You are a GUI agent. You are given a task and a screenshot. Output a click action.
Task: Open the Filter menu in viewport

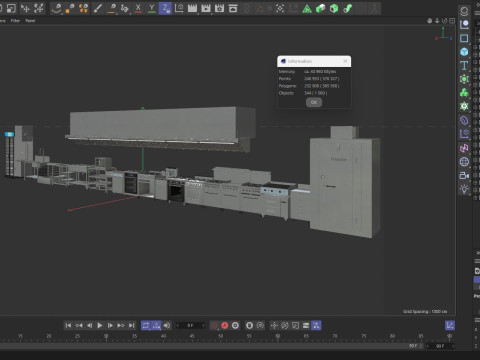click(x=15, y=21)
